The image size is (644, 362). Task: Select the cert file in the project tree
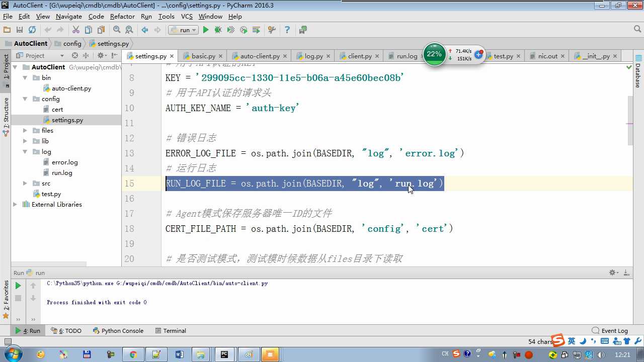coord(57,109)
